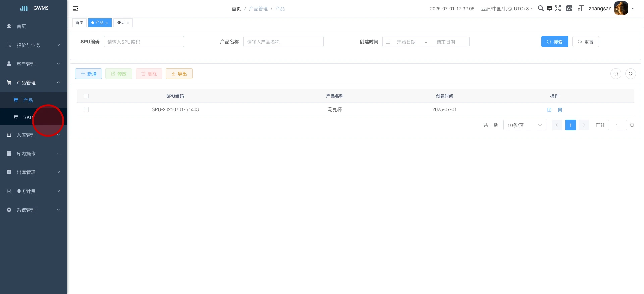Open 库内操作 in the sidebar
The width and height of the screenshot is (644, 294).
tap(34, 153)
